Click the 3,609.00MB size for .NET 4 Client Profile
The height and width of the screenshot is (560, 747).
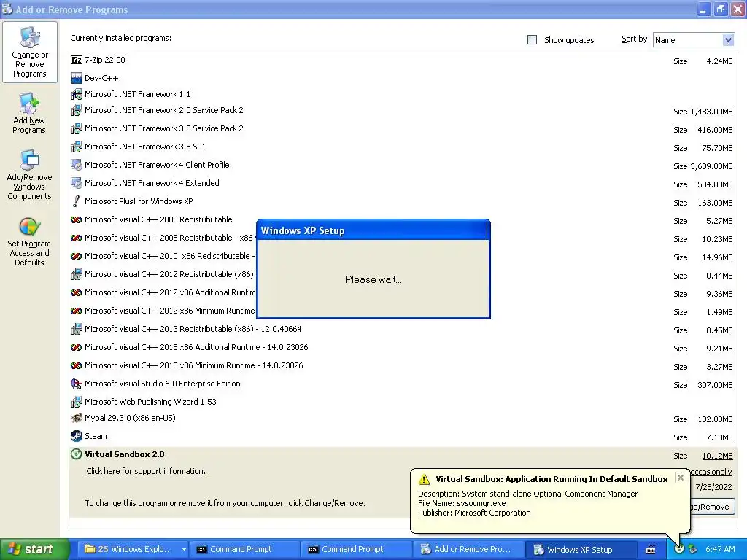711,166
